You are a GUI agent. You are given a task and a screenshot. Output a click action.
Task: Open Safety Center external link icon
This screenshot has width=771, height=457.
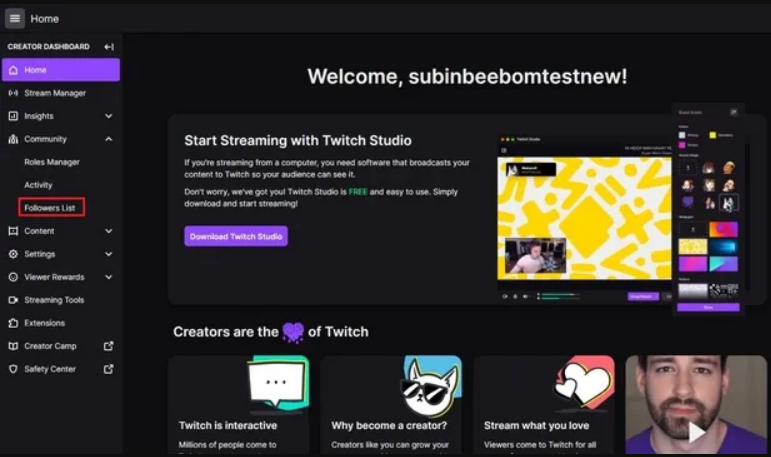[x=109, y=369]
